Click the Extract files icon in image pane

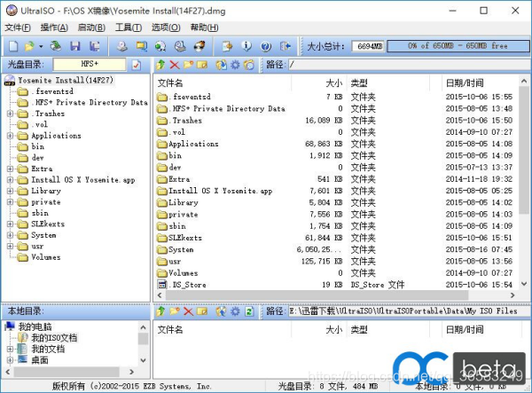(221, 65)
